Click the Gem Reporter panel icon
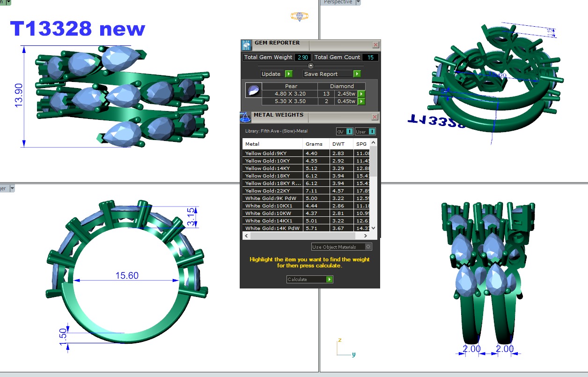The height and width of the screenshot is (377, 588). click(x=246, y=45)
